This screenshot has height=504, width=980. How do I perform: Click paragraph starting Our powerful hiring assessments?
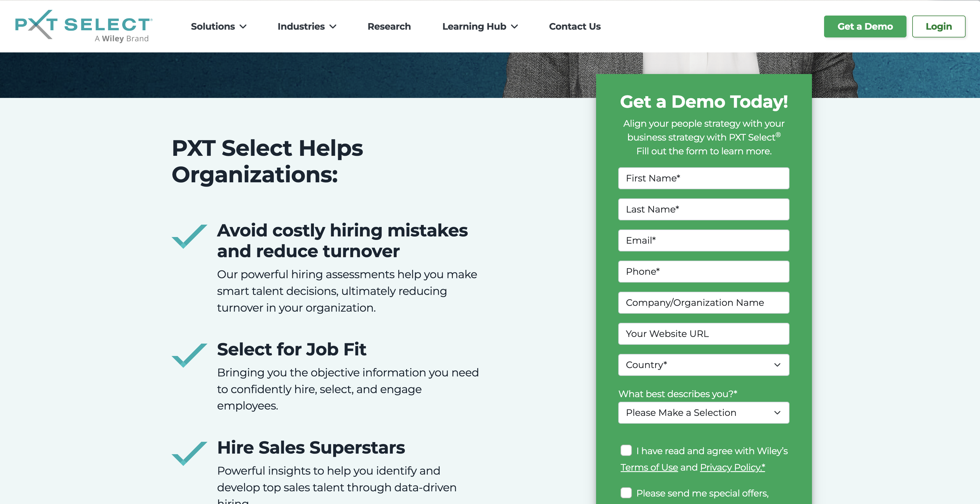[x=347, y=291]
